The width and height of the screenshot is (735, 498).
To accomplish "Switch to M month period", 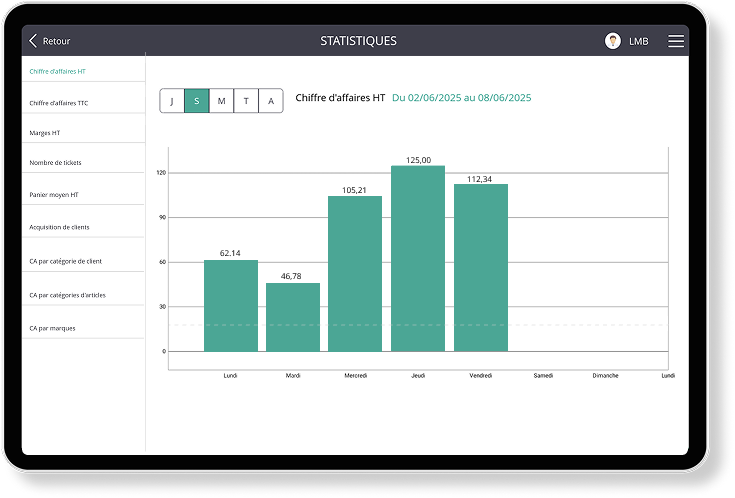I will point(221,101).
